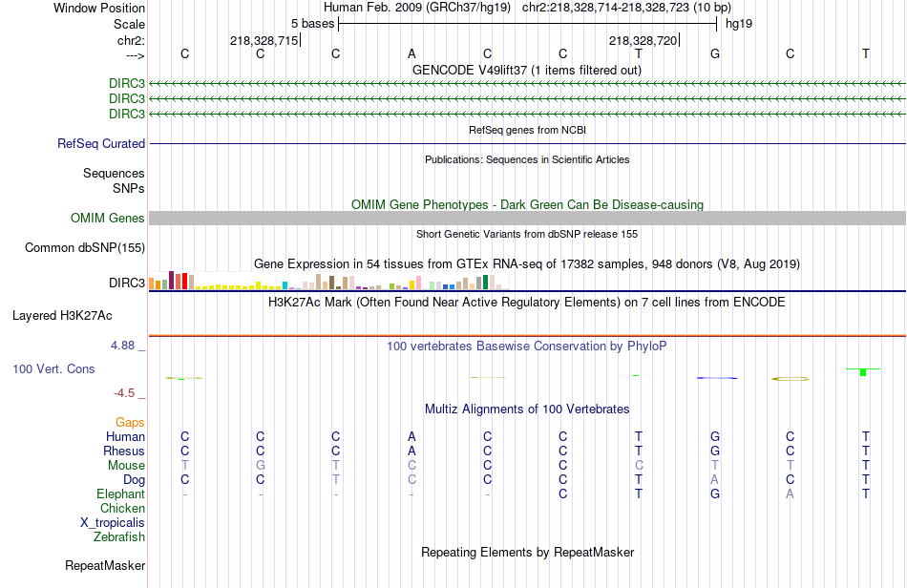Click the cyan GTEx expression bar

(285, 285)
